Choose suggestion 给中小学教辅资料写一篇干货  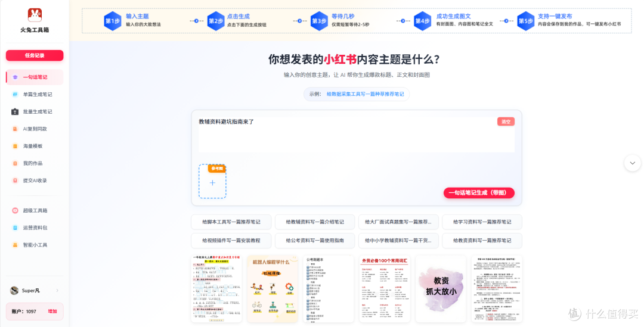pos(398,241)
